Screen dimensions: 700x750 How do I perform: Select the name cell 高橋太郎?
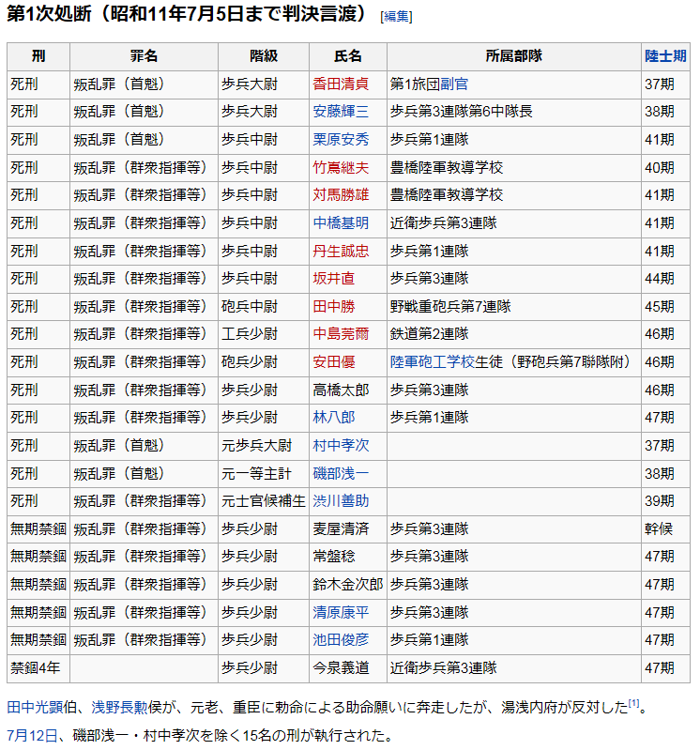tap(348, 390)
